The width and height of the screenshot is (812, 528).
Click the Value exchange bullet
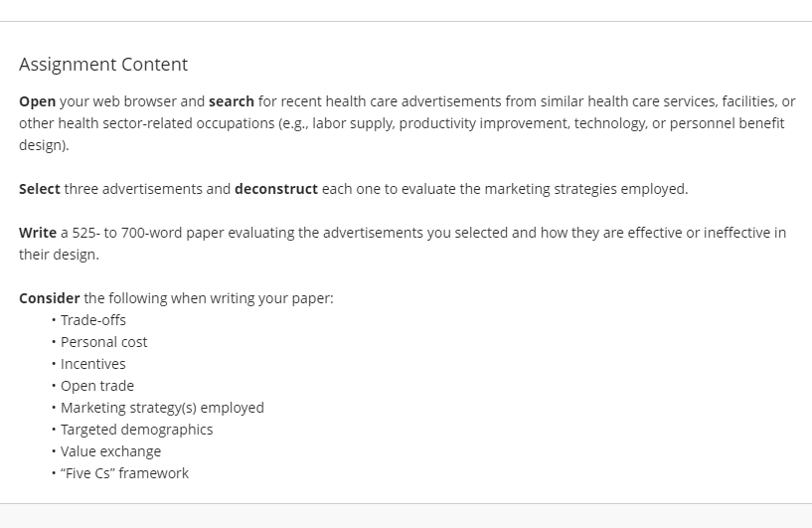pyautogui.click(x=111, y=451)
